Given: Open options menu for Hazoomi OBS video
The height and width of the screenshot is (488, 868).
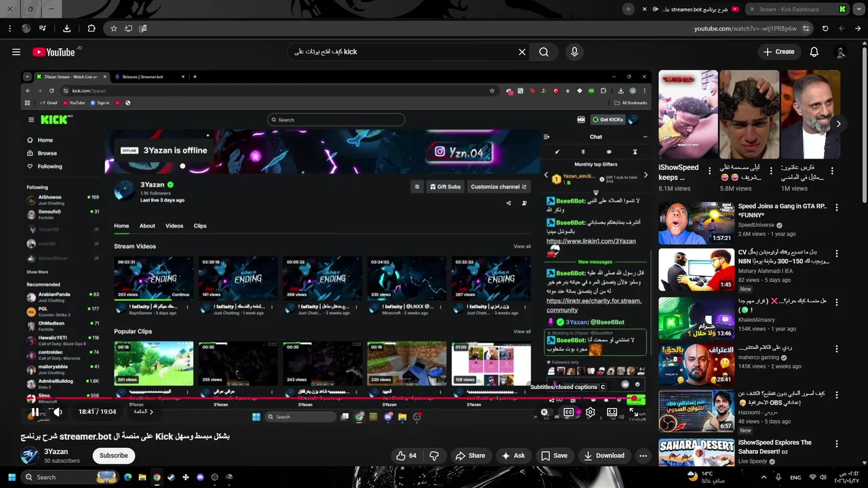Looking at the screenshot, I should tap(836, 395).
